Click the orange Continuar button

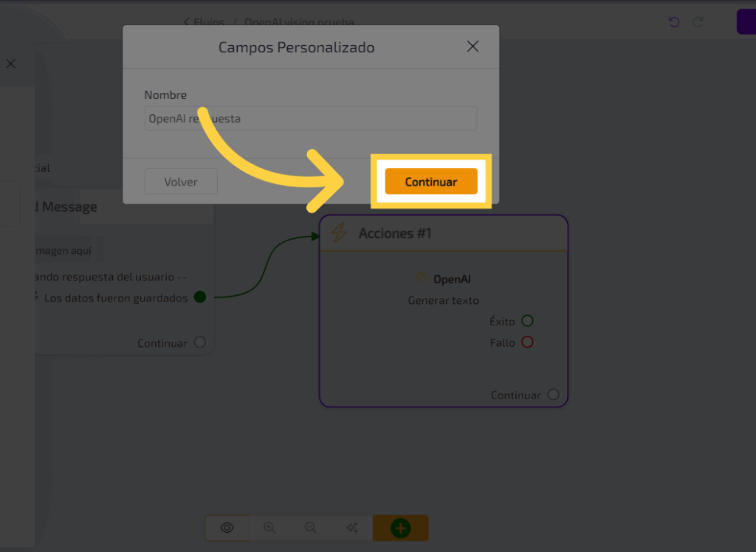pyautogui.click(x=431, y=182)
